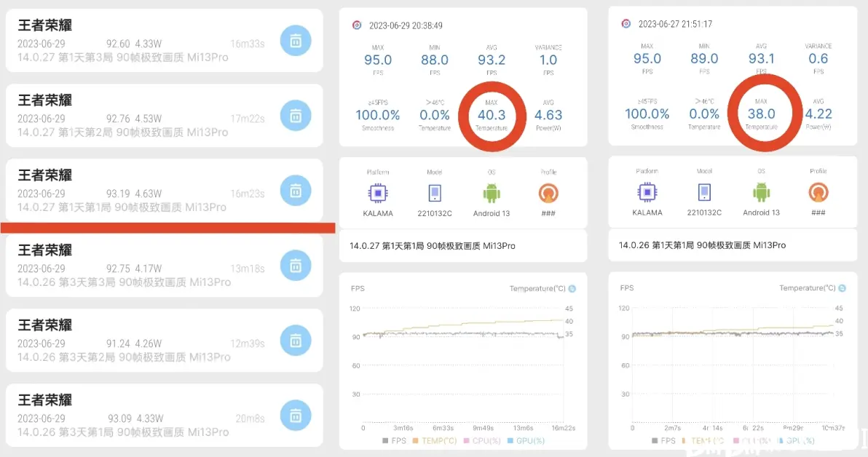Click the 2210132C phone icon in the 14.0.27 report
Viewport: 868px width, 457px height.
[x=435, y=193]
